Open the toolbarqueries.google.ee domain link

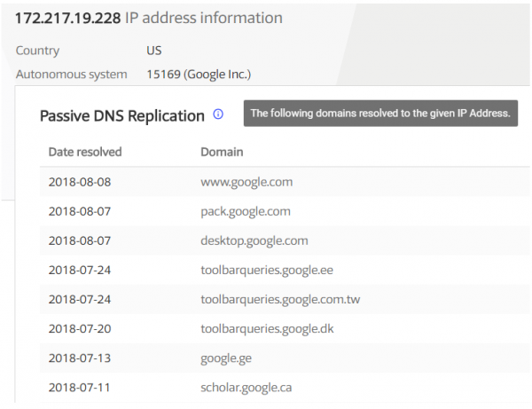click(x=267, y=271)
